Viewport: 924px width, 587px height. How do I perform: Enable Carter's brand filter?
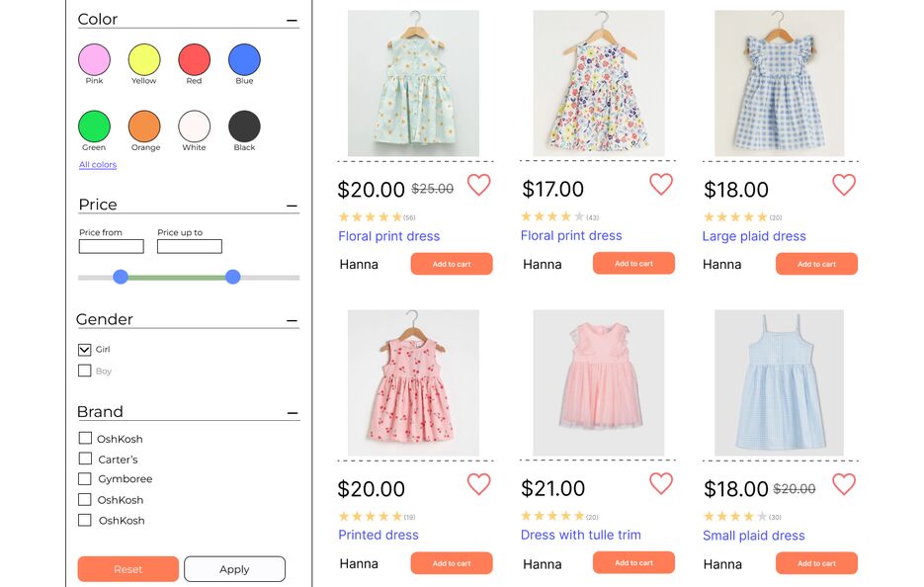(85, 459)
